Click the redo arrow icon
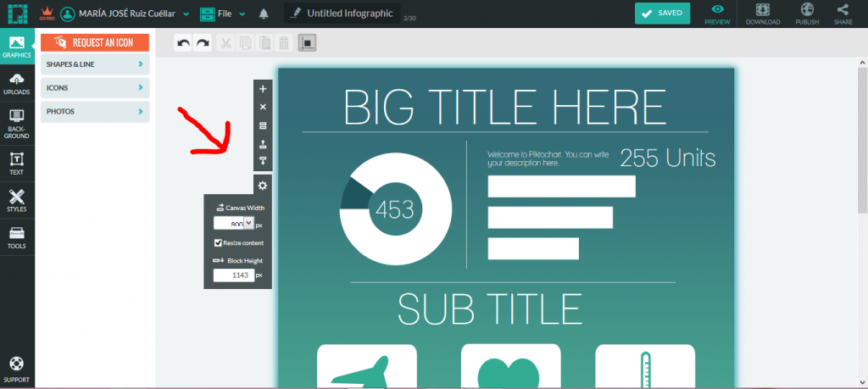868x389 pixels. click(x=203, y=42)
